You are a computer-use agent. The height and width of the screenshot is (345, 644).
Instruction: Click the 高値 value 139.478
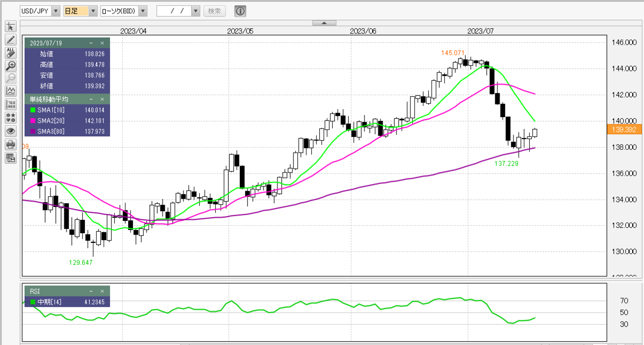click(x=94, y=64)
